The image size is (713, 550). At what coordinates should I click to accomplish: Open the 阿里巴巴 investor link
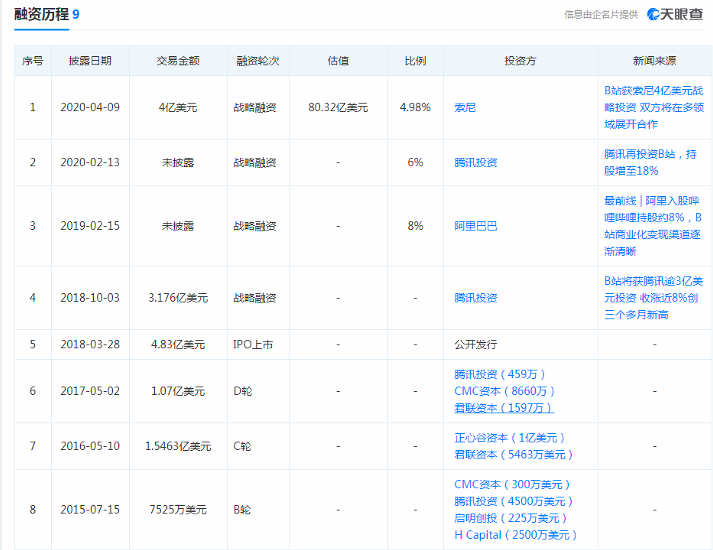click(476, 226)
